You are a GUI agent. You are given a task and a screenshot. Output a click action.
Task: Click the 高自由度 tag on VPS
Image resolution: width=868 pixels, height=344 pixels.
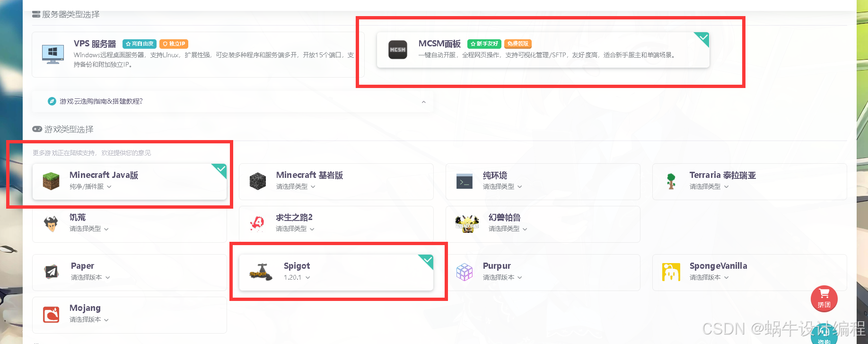[140, 44]
